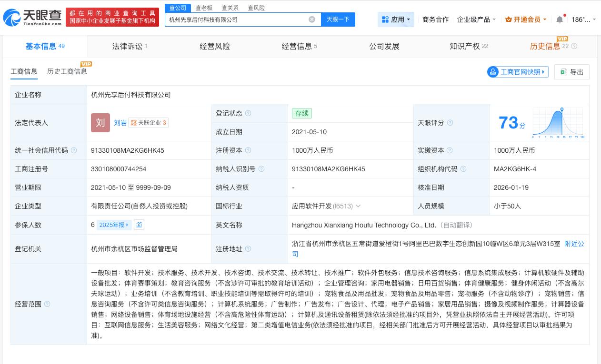The image size is (601, 364).
Task: Click the 核准日期 value 2026-01-19
Action: [x=511, y=187]
